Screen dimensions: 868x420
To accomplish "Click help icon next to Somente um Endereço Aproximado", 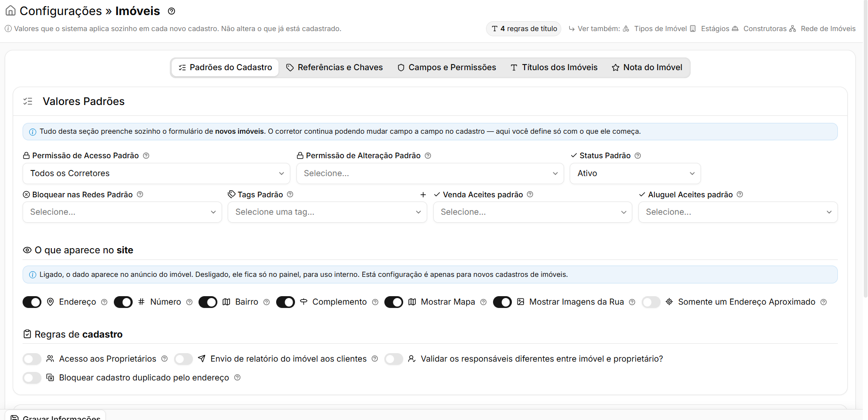I will pyautogui.click(x=824, y=302).
